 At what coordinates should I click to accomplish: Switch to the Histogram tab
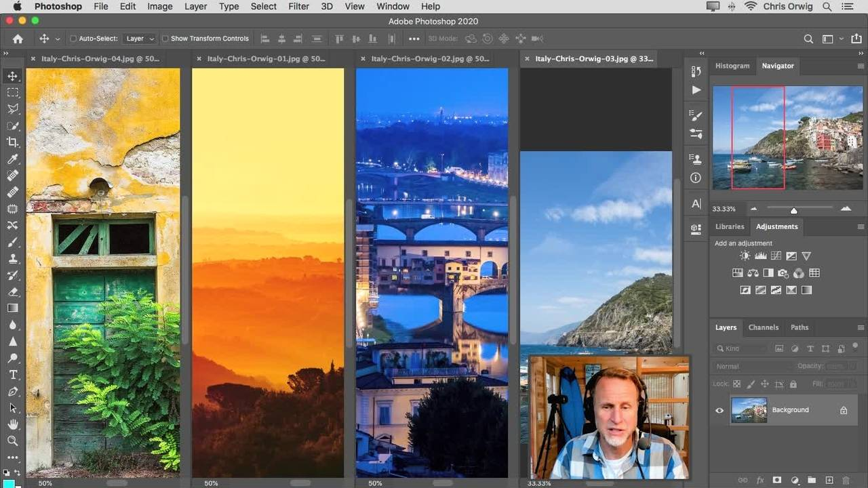coord(732,66)
